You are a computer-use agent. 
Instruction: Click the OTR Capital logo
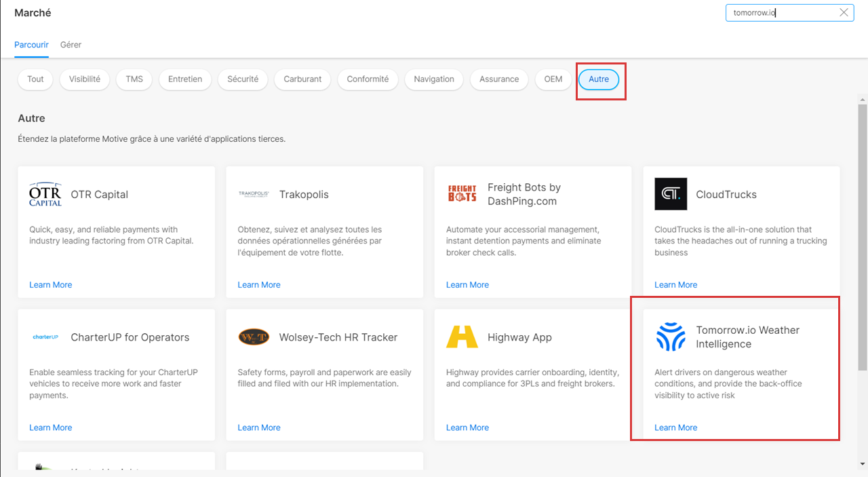coord(45,194)
